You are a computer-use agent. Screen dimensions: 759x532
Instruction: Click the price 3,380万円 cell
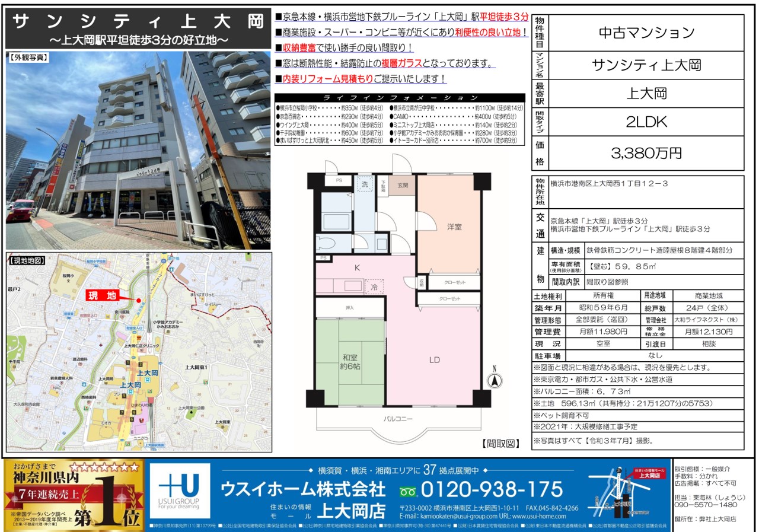646,153
